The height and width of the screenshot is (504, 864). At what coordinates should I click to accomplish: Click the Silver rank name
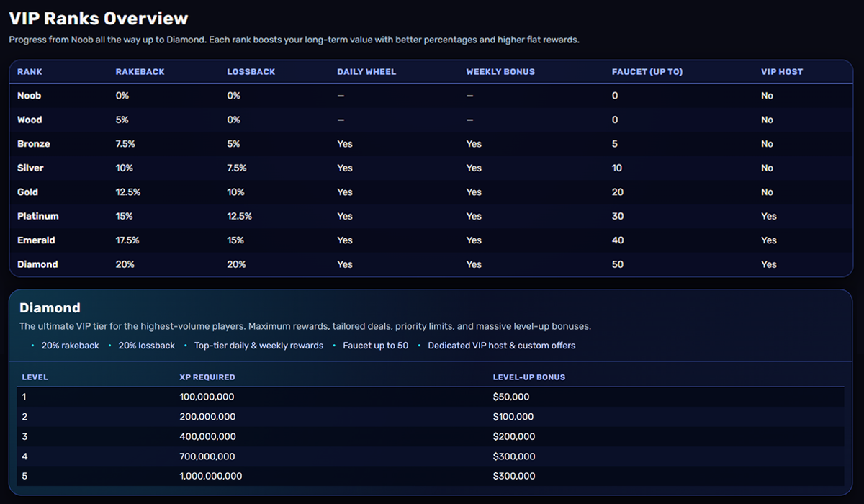point(31,168)
